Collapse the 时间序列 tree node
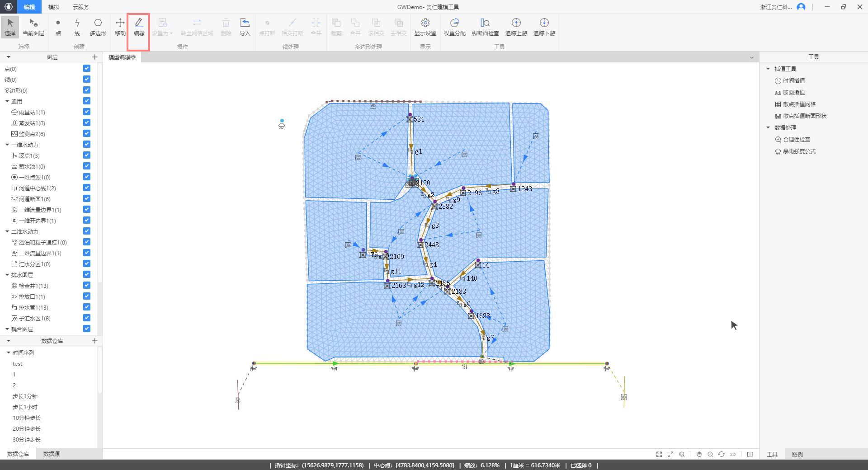The image size is (868, 470). (8, 353)
